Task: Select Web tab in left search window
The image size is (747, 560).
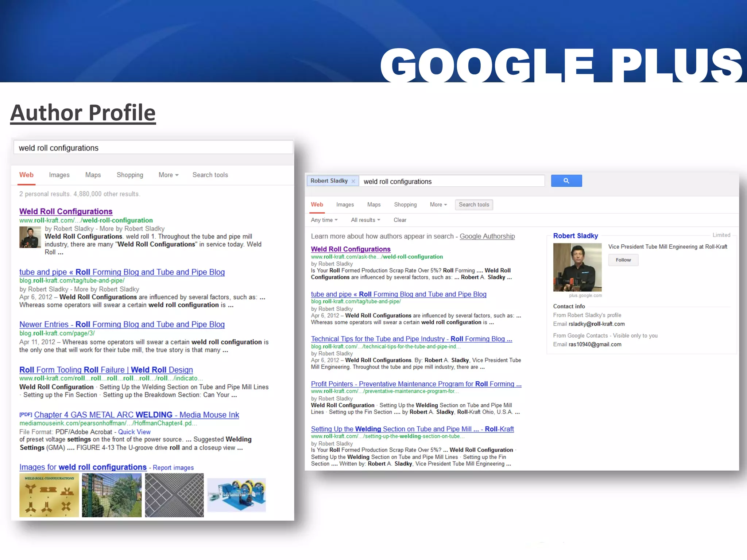Action: (26, 175)
